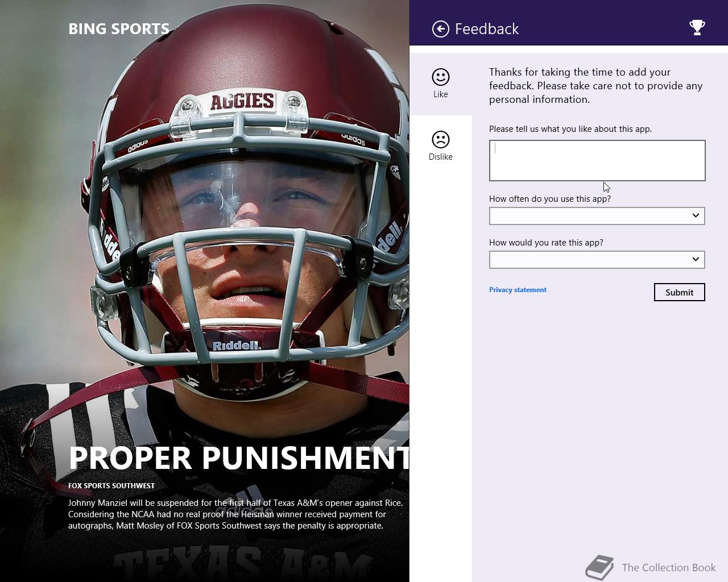728x582 pixels.
Task: Open the PROPER PUNISHMENT headline story
Action: 239,458
